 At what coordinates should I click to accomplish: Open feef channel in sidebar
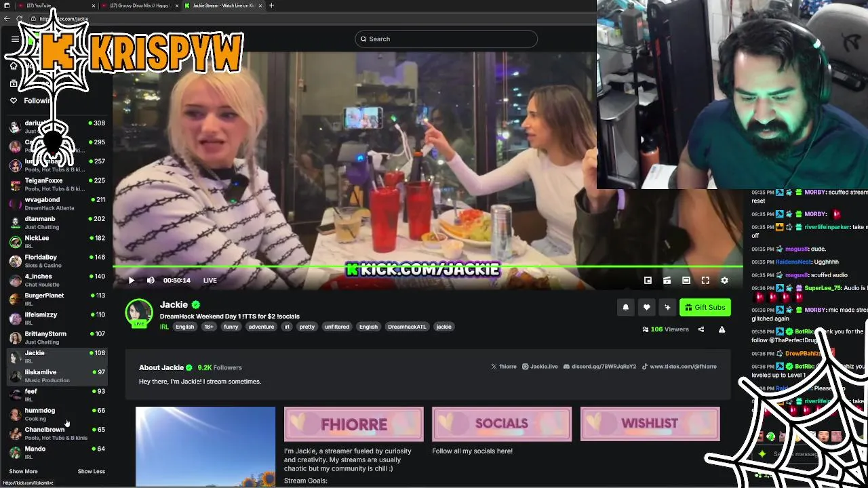coord(57,395)
